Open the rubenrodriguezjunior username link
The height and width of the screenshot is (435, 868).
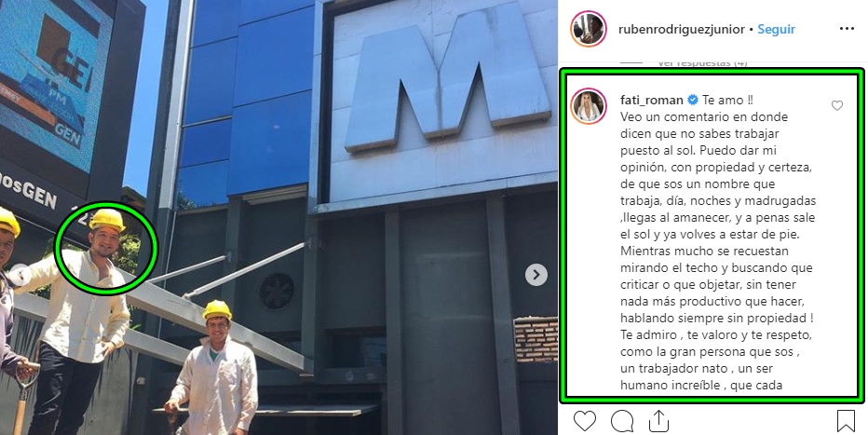[x=682, y=29]
